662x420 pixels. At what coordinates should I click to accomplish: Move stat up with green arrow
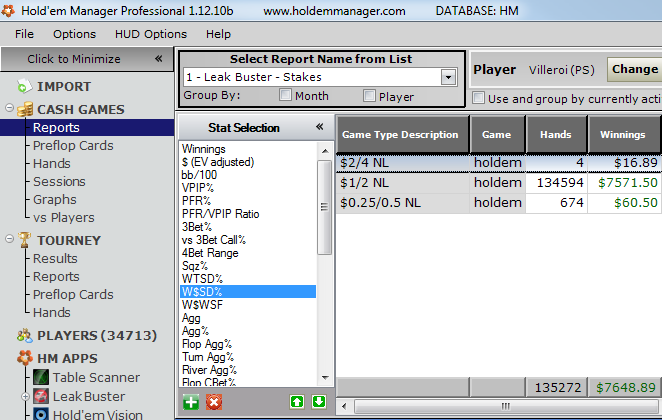pyautogui.click(x=297, y=402)
